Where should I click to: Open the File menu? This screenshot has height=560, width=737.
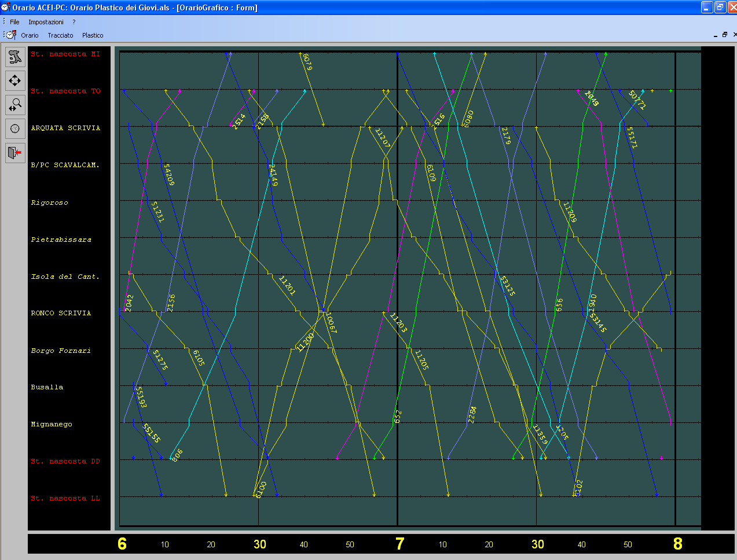pos(13,21)
